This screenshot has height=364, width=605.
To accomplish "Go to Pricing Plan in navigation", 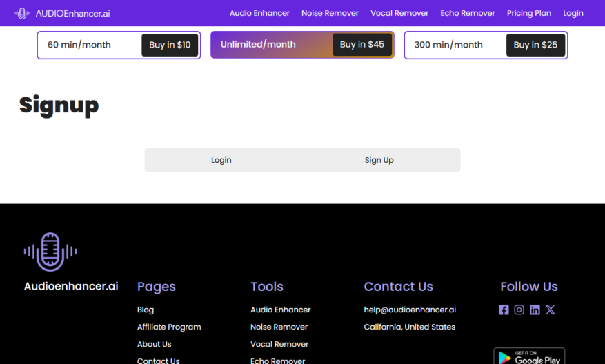I will coord(529,13).
